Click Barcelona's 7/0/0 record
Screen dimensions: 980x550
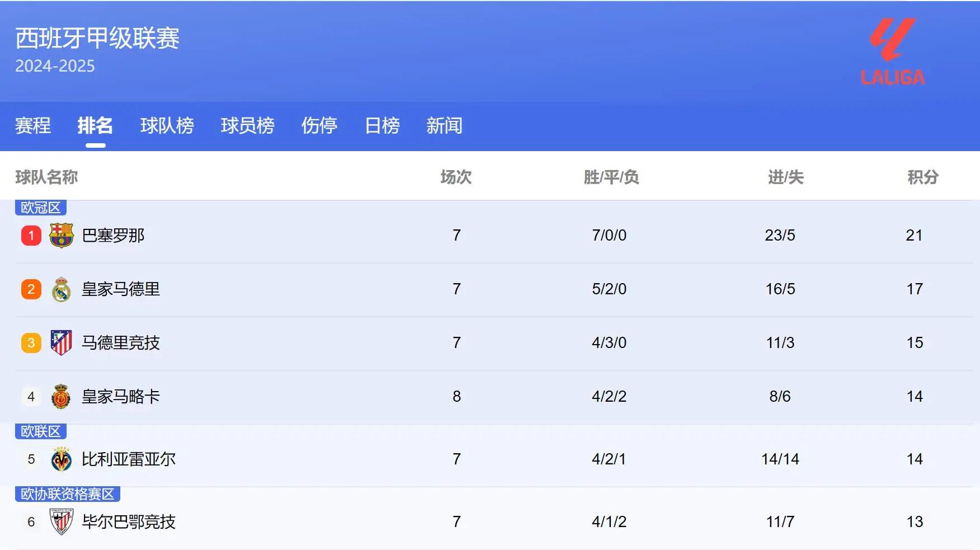[609, 236]
